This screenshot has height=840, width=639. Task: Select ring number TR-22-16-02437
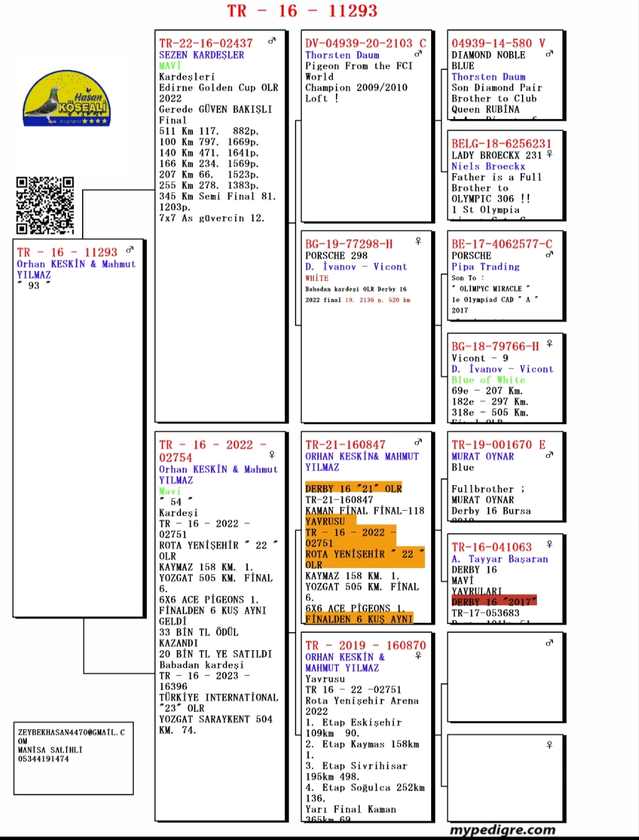coord(206,43)
